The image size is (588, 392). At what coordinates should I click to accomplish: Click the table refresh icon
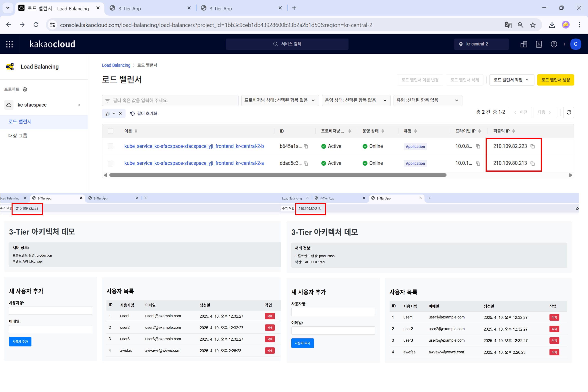[569, 112]
